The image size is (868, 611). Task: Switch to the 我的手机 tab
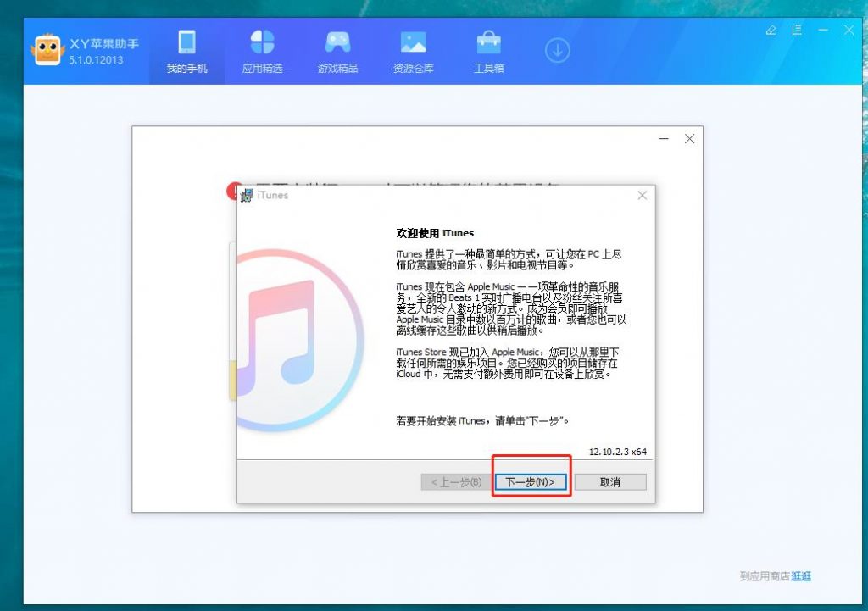click(186, 53)
